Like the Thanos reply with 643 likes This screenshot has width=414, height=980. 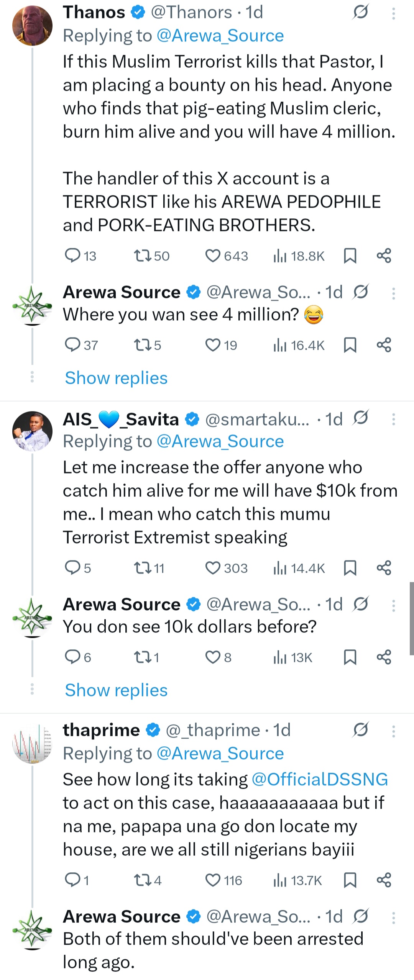tap(213, 256)
